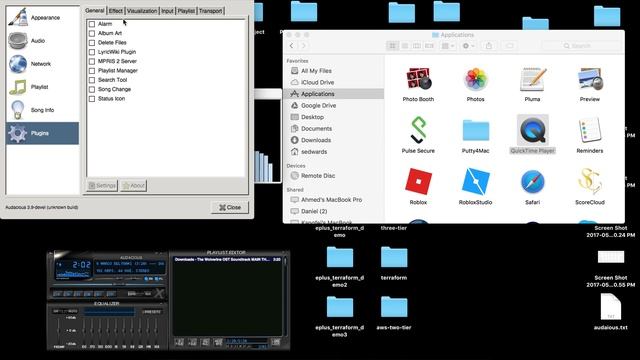Image resolution: width=640 pixels, height=360 pixels.
Task: Select the Photos app icon
Action: pyautogui.click(x=476, y=79)
